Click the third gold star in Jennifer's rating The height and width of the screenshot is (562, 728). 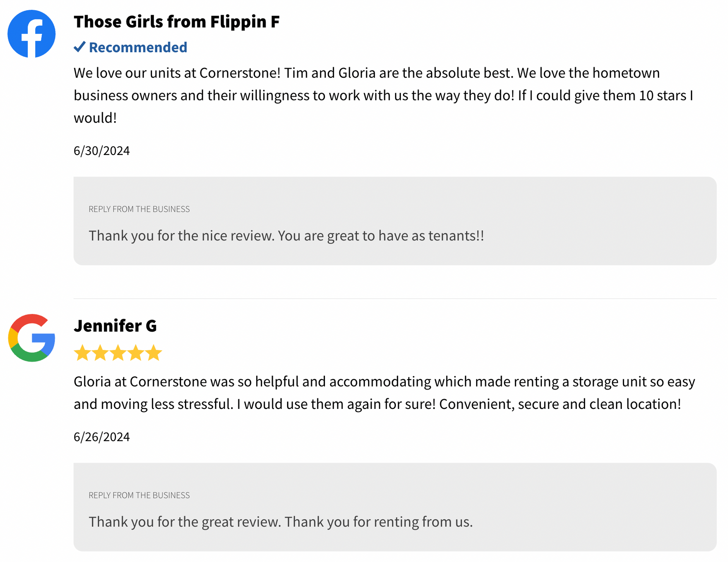(118, 353)
